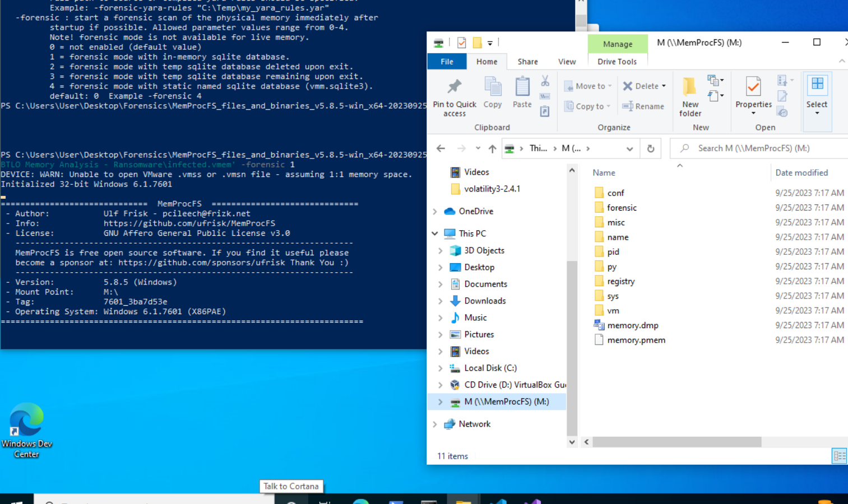The height and width of the screenshot is (504, 848).
Task: Click Pin to Quick access icon
Action: [454, 87]
